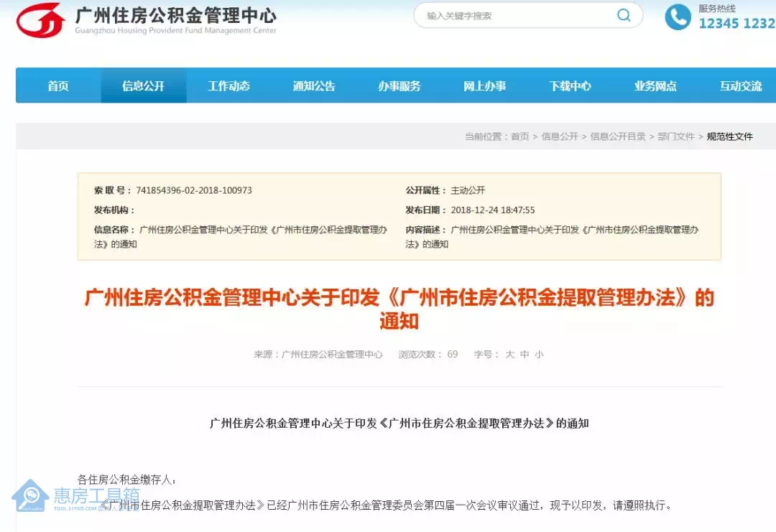Image resolution: width=776 pixels, height=532 pixels.
Task: Open the 信息公开 navigation tab
Action: pos(144,86)
